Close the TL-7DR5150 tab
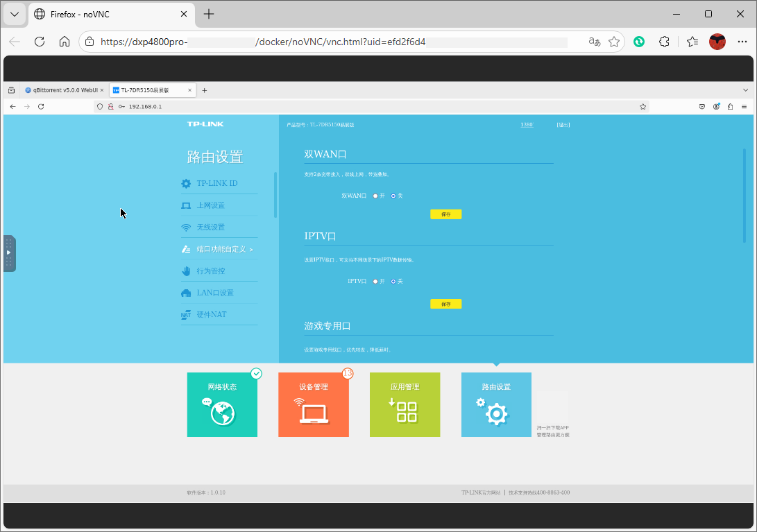 (x=189, y=90)
